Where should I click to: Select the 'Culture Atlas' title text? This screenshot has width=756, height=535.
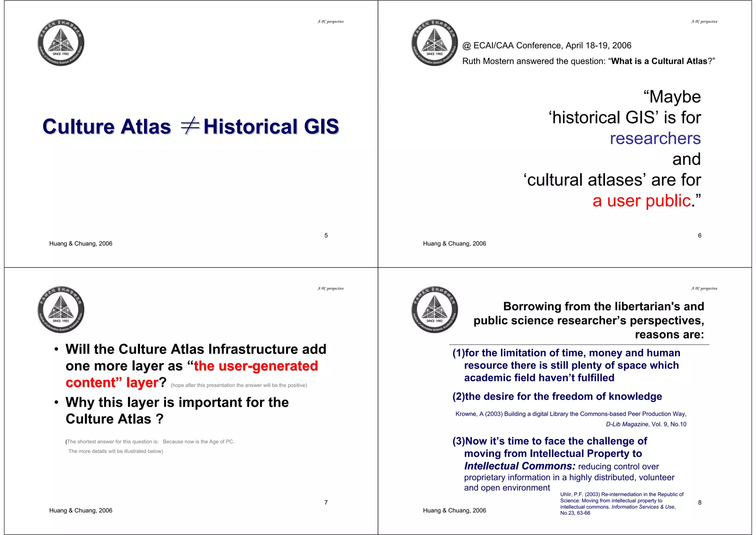click(107, 127)
